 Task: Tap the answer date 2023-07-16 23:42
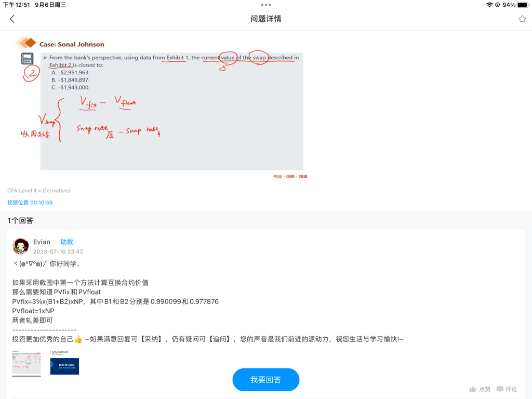click(58, 252)
